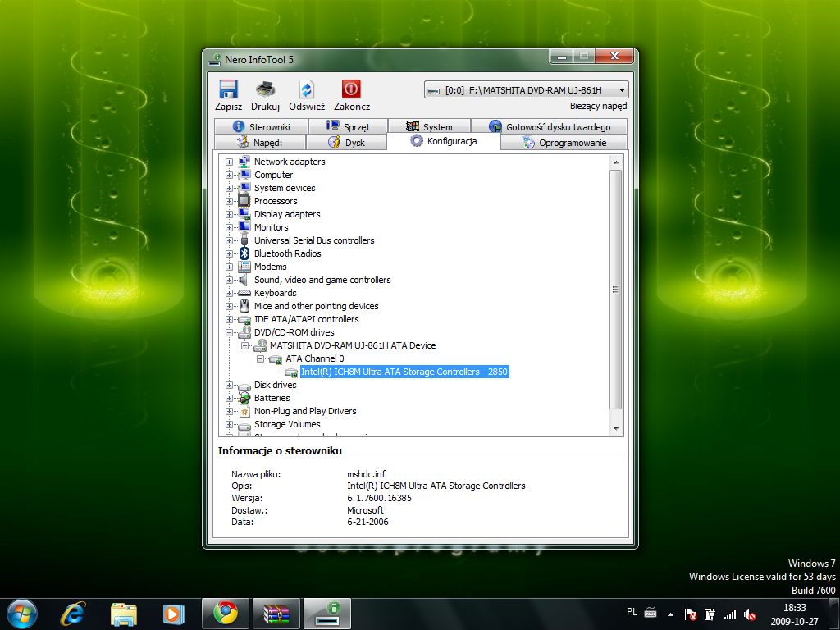
Task: Click the Microsoft provider value
Action: (x=365, y=510)
